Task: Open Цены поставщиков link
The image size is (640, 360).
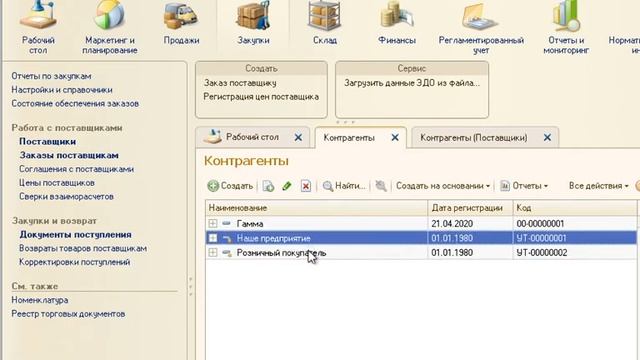Action: click(57, 183)
